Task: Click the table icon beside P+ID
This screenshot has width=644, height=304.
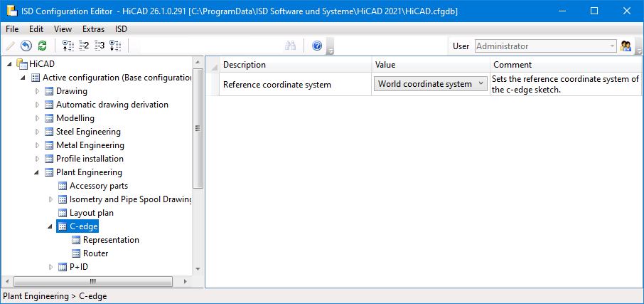Action: 63,267
